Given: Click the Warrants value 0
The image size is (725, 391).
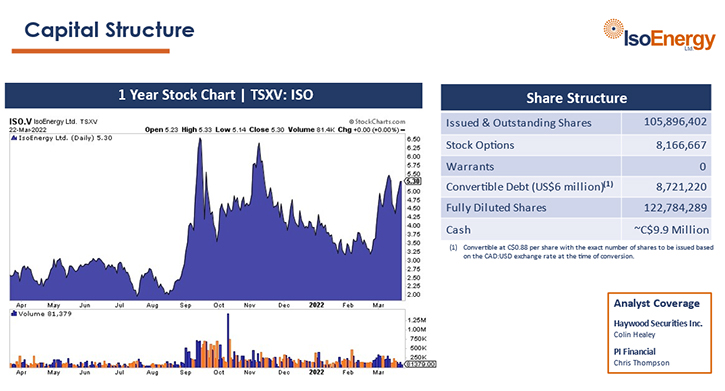Looking at the screenshot, I should click(x=703, y=166).
